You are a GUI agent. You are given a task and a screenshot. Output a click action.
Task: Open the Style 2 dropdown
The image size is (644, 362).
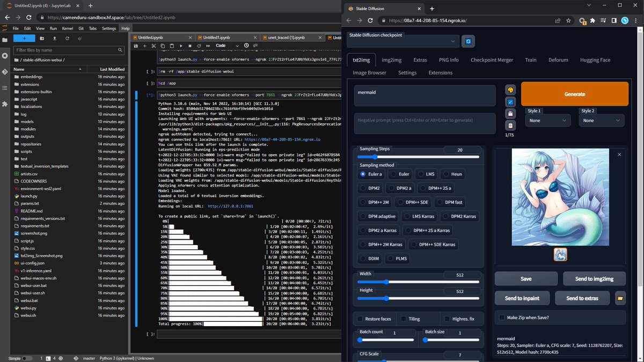tap(602, 121)
